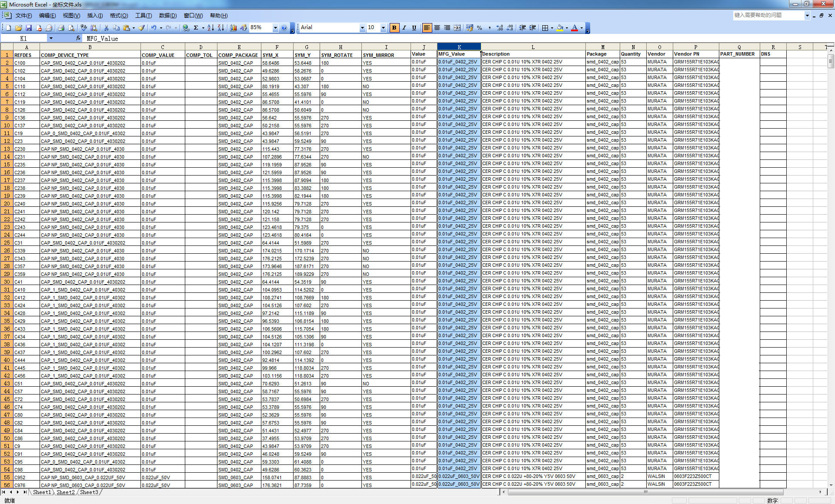Open the Name Box dropdown arrow
The height and width of the screenshot is (504, 835).
pos(51,38)
